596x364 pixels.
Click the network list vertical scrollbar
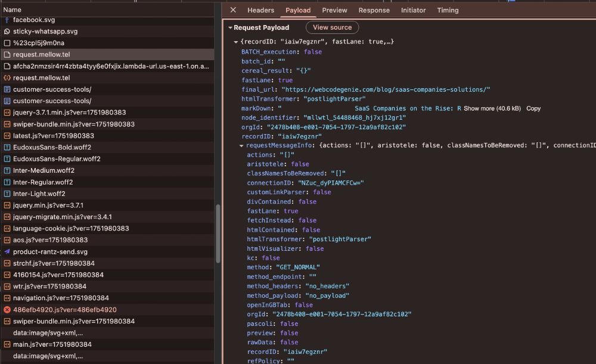point(218,234)
